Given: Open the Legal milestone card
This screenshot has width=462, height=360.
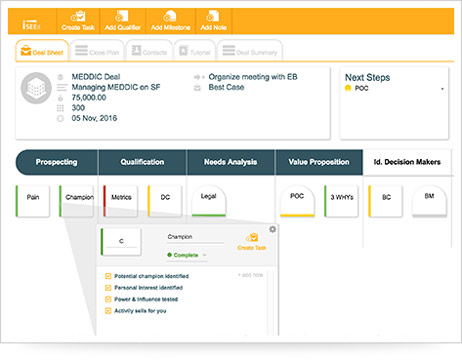Looking at the screenshot, I should coord(209,201).
